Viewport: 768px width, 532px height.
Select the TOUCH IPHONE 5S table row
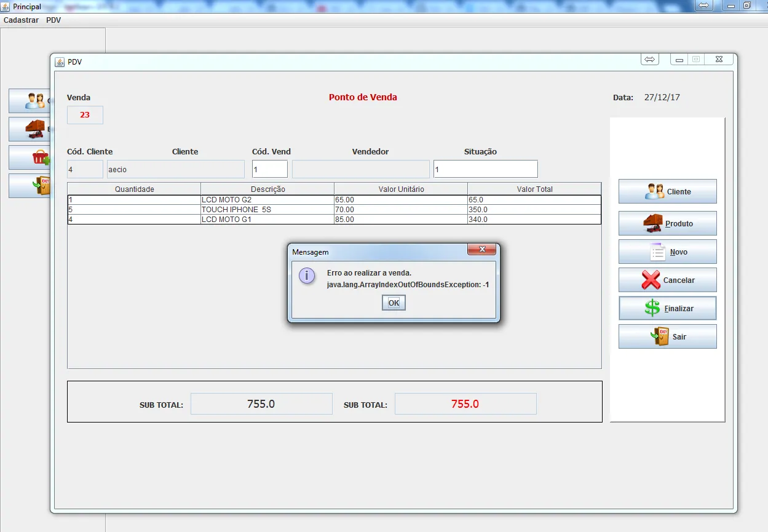267,210
